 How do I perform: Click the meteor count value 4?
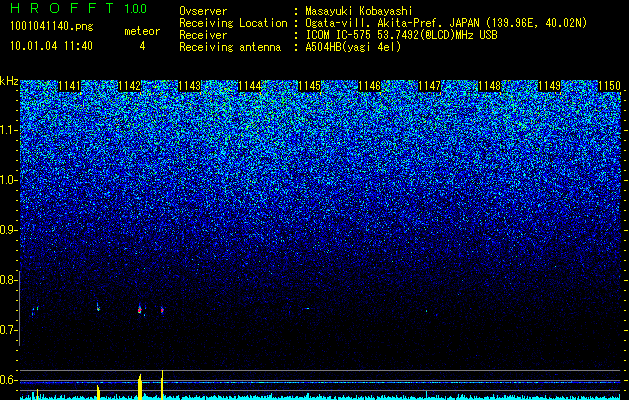point(142,46)
